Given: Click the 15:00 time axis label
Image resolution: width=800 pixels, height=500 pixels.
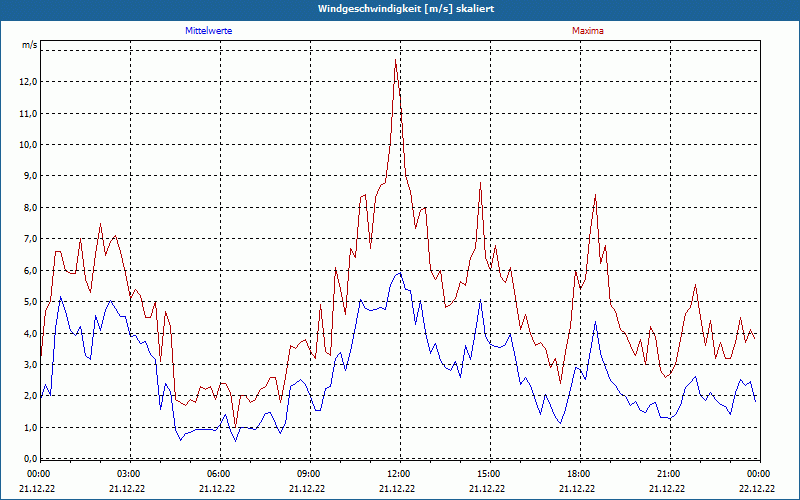Looking at the screenshot, I should [490, 474].
